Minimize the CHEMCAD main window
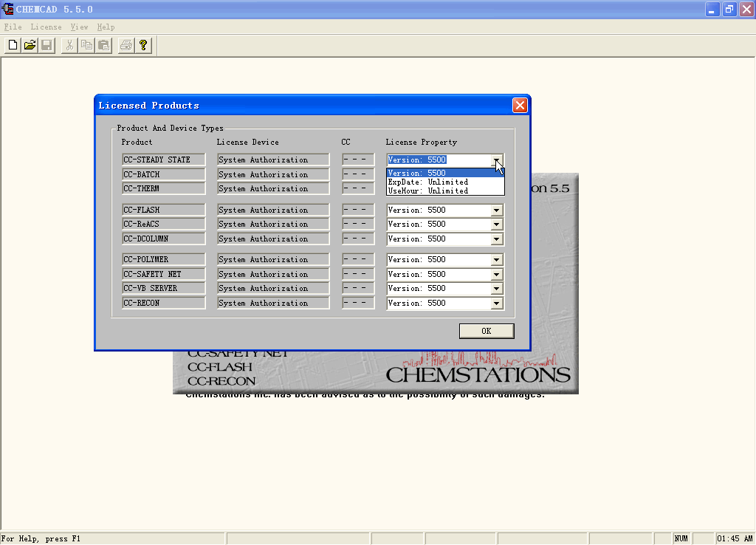The image size is (756, 545). 712,9
